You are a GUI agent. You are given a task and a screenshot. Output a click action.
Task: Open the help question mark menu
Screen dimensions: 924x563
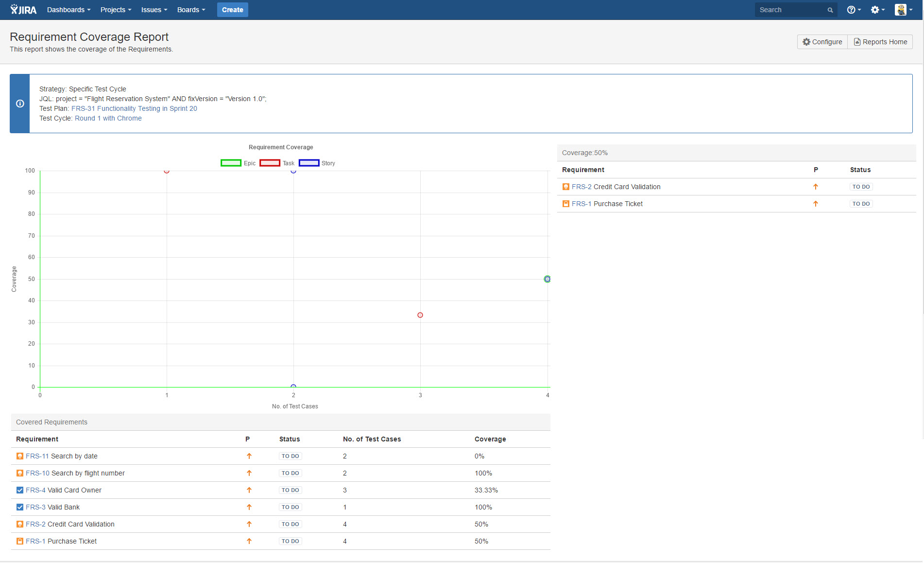tap(853, 10)
